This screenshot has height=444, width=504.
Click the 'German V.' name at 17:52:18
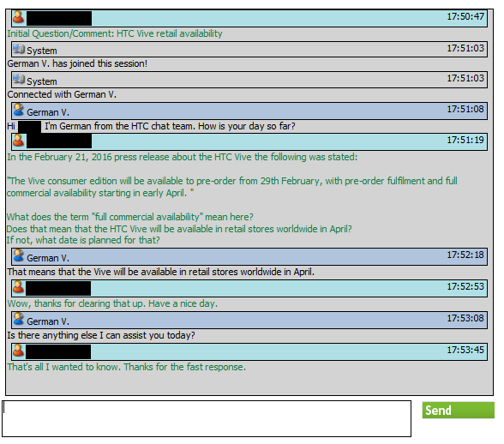coord(48,258)
